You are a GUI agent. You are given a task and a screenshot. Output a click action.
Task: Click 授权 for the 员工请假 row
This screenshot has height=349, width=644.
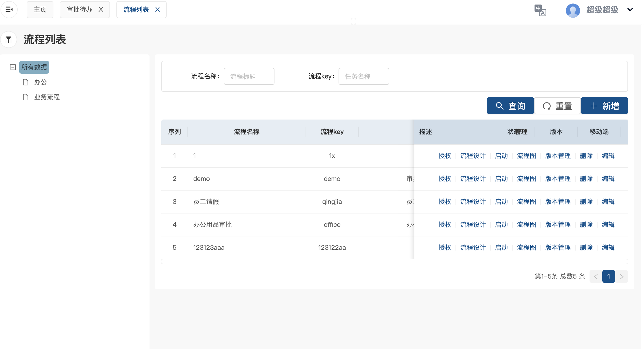tap(445, 202)
